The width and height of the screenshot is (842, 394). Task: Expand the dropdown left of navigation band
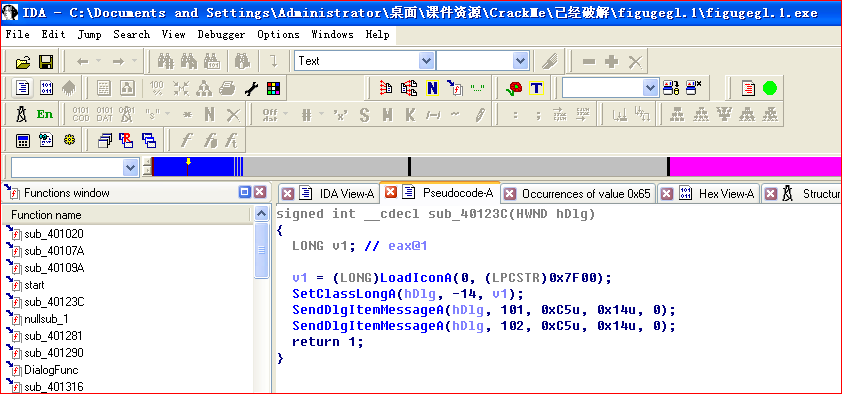130,167
